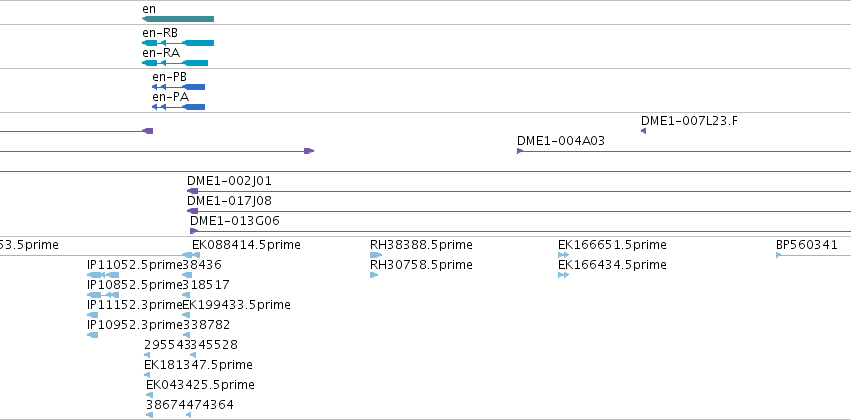
Task: Click the en-PB protein glyph
Action: 179,87
